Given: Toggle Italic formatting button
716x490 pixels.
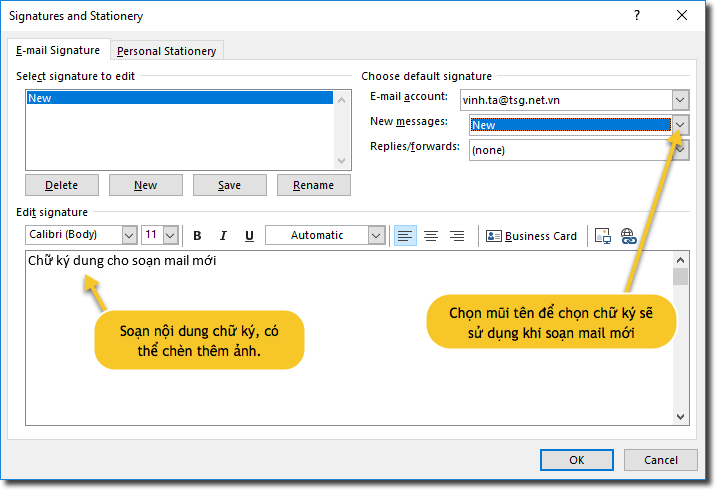Looking at the screenshot, I should click(223, 236).
